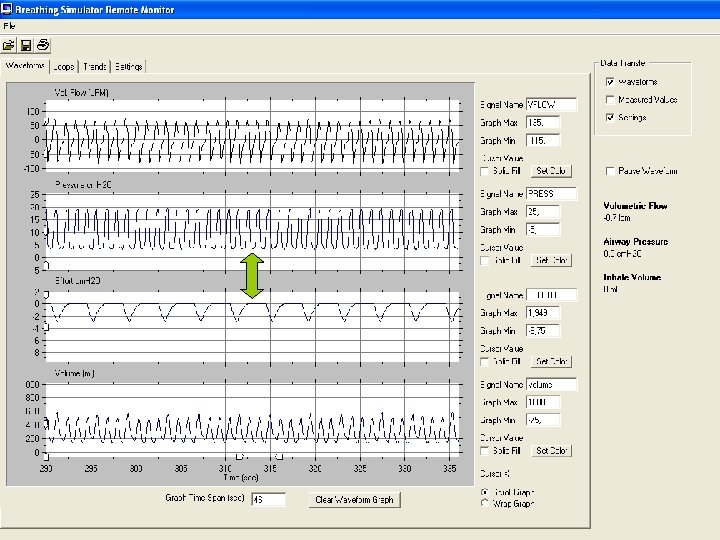Enable Solid Fill for the VFLOW signal
Viewport: 720px width, 540px height.
tap(485, 172)
